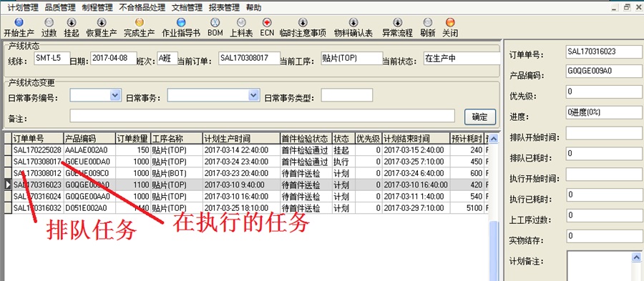
Task: Click the 挂起 status cell
Action: pyautogui.click(x=343, y=149)
